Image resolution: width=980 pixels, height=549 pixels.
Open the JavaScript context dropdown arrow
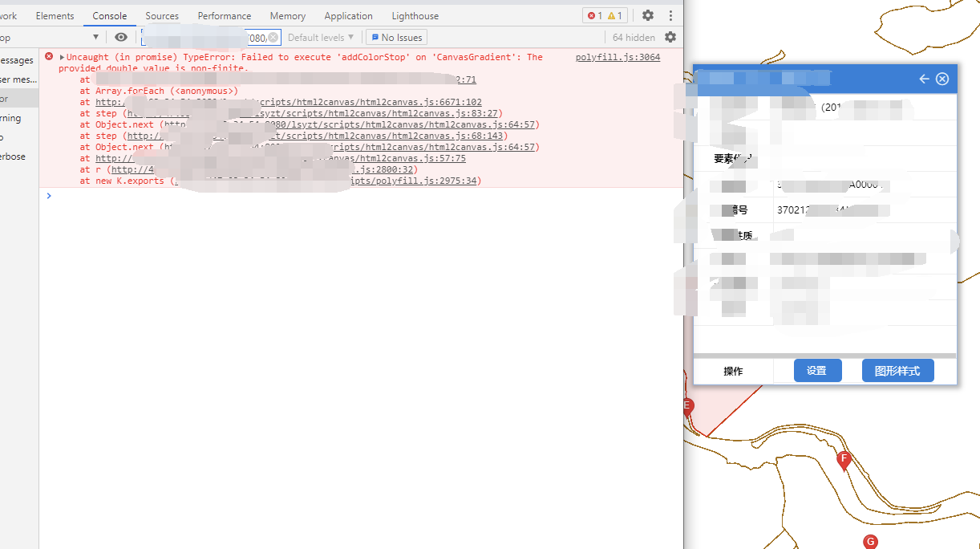coord(95,37)
